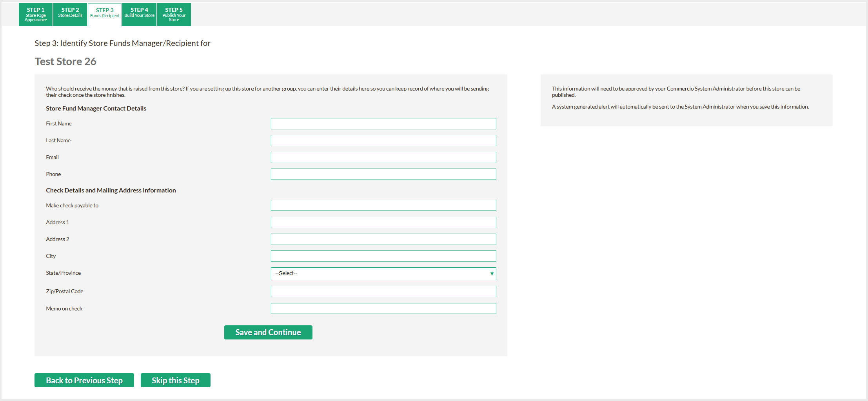This screenshot has width=868, height=401.
Task: Click the State/Province dropdown arrow
Action: coord(492,274)
